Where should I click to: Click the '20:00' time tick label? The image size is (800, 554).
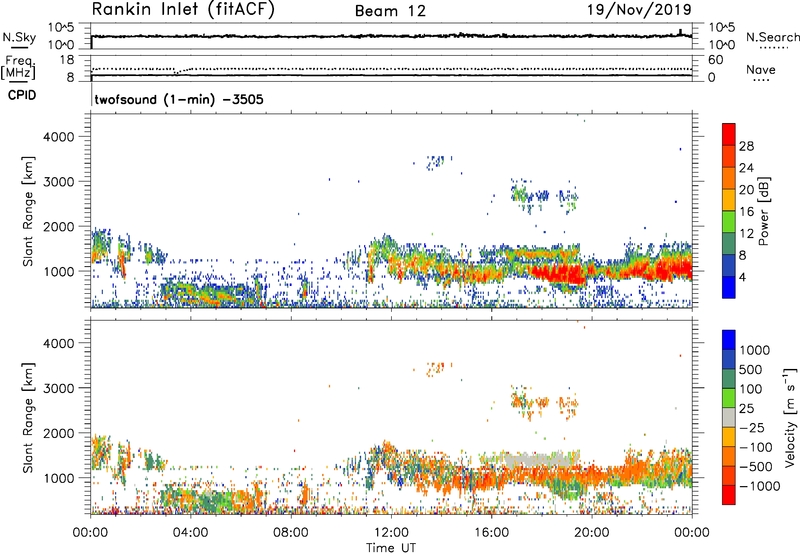pos(591,533)
